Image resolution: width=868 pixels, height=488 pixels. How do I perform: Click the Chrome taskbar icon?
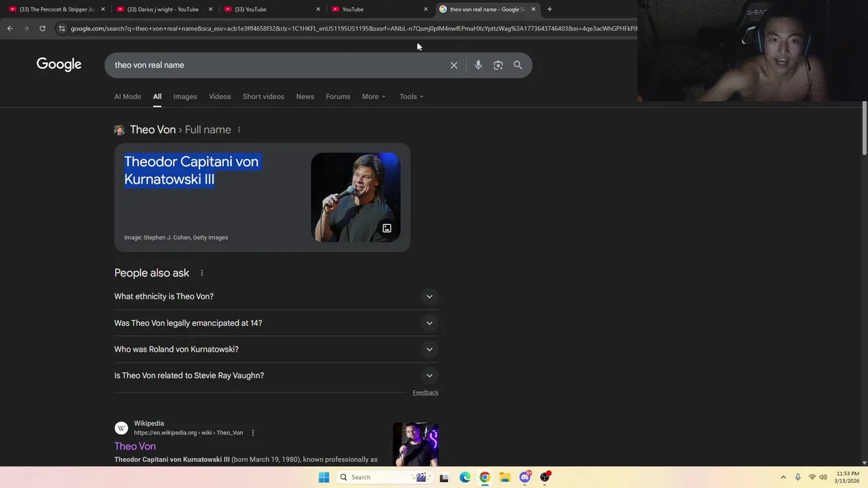click(484, 477)
